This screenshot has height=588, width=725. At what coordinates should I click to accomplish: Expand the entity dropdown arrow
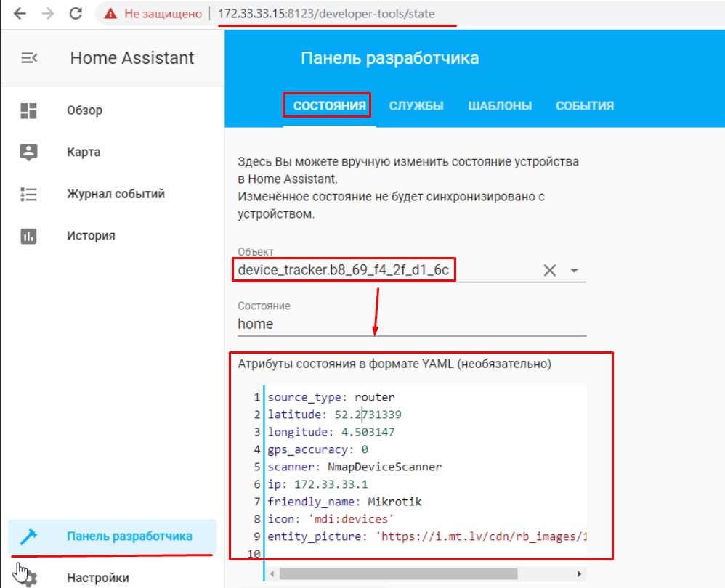point(574,271)
